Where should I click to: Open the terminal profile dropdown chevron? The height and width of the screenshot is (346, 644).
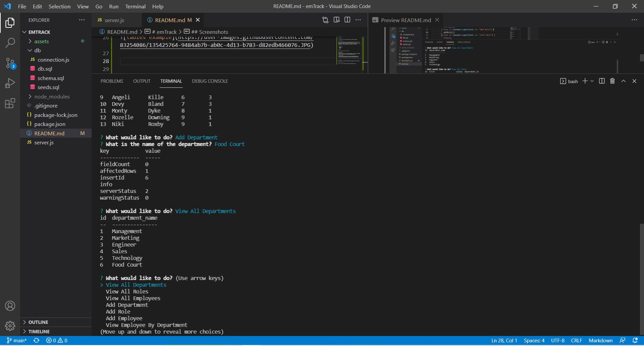[592, 81]
